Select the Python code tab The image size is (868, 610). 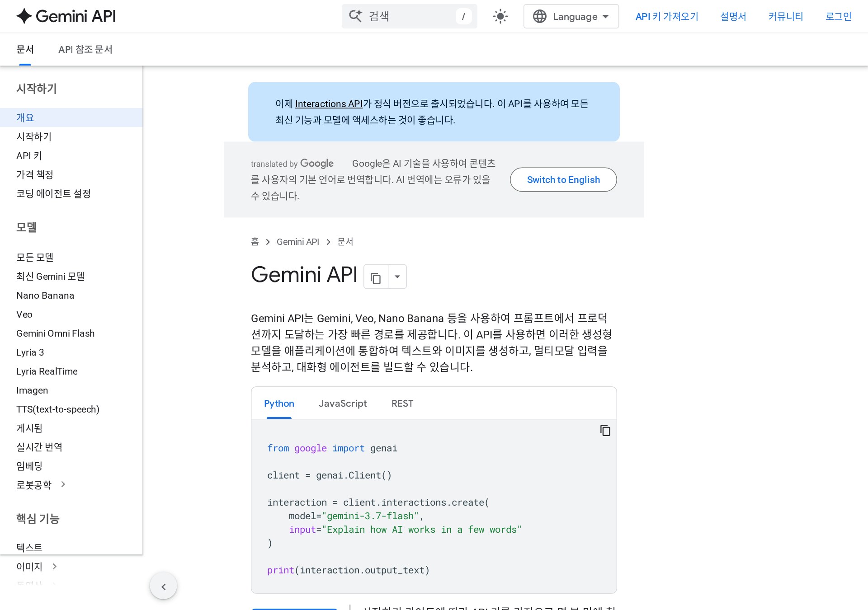coord(279,404)
